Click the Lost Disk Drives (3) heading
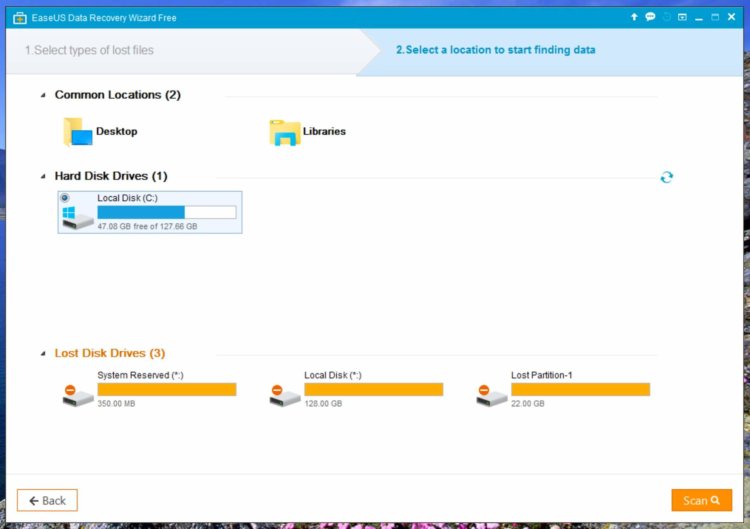The height and width of the screenshot is (529, 750). 110,353
